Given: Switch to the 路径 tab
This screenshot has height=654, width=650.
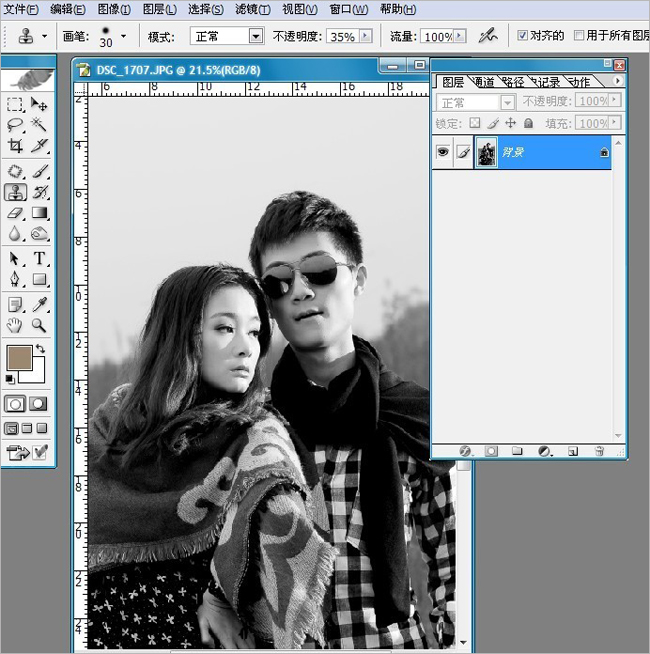Looking at the screenshot, I should [x=514, y=82].
